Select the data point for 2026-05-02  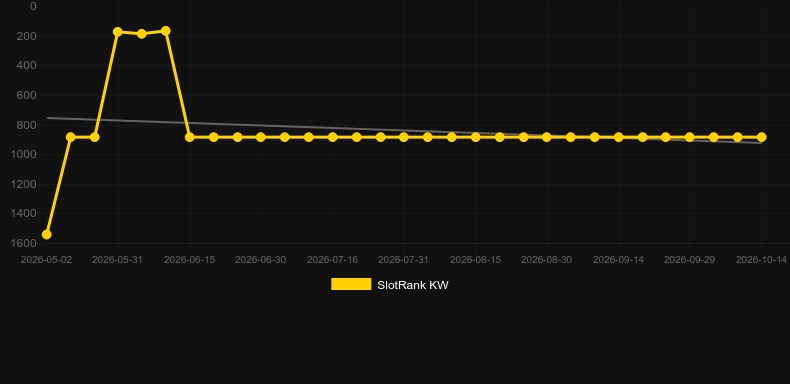point(46,234)
